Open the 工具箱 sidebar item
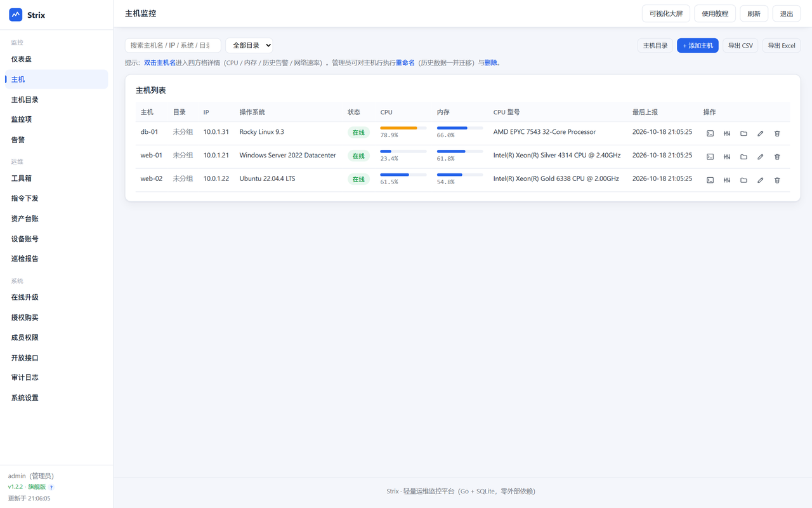The image size is (812, 508). pos(56,178)
